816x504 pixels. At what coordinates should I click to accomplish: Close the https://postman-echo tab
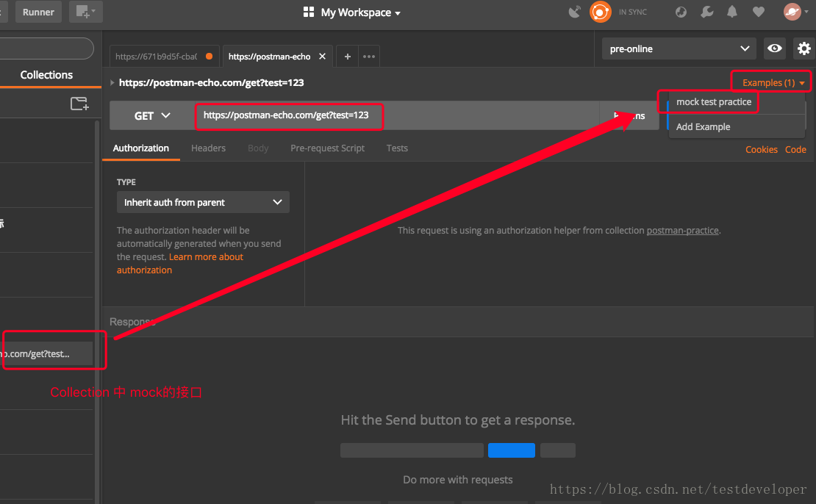[x=323, y=56]
